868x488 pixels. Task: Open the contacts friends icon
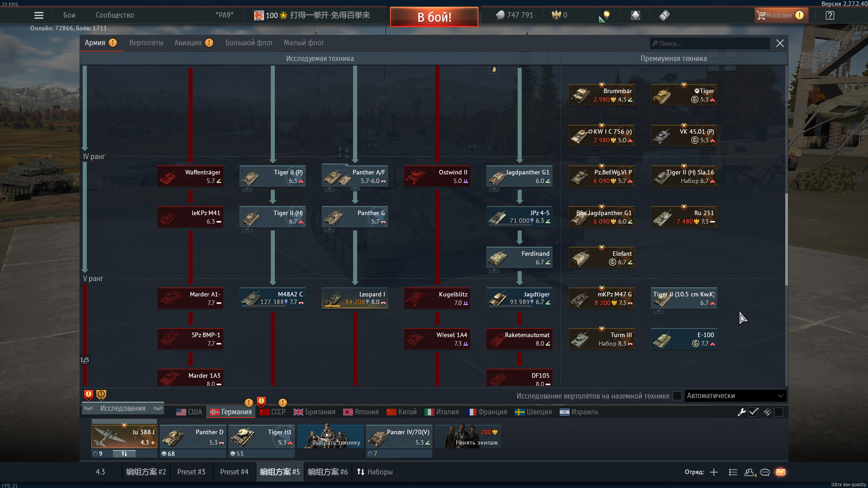tap(750, 472)
